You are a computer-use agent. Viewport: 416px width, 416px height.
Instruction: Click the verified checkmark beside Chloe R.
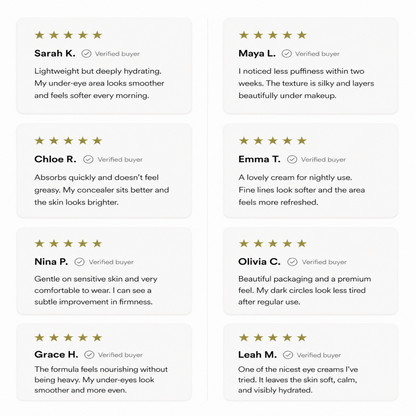coord(88,159)
